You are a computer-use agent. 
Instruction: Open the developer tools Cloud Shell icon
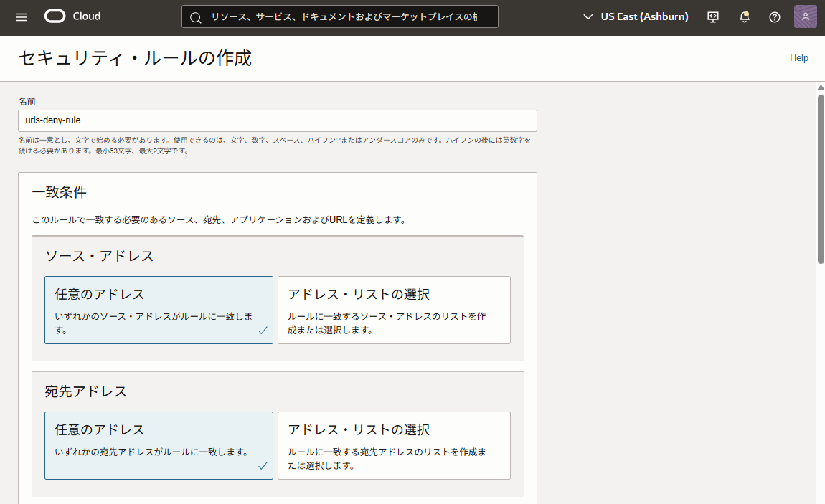coord(712,17)
